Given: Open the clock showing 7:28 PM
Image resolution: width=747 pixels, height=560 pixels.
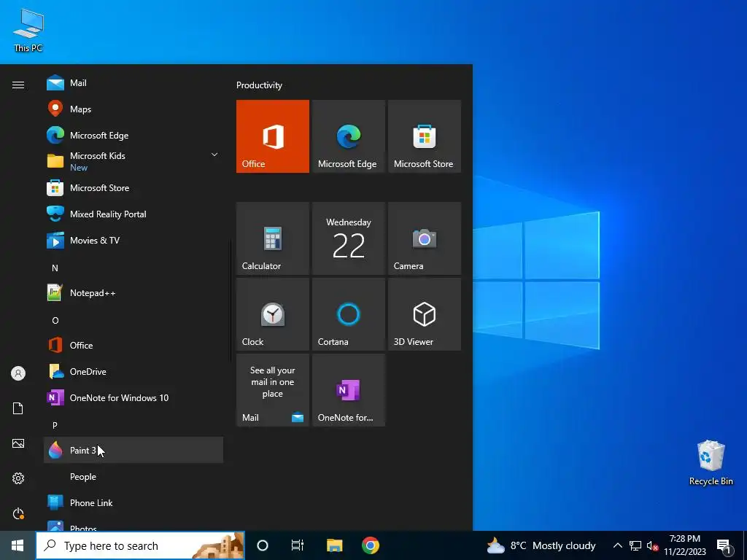Looking at the screenshot, I should (x=684, y=545).
